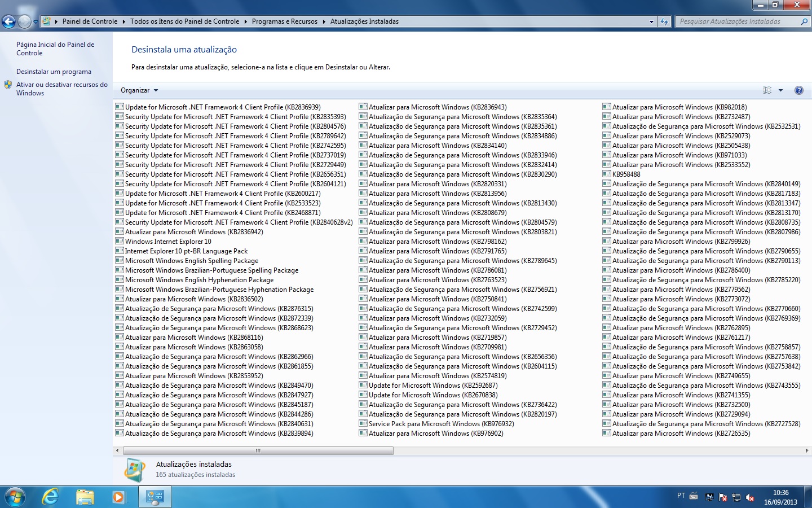
Task: Open the address bar history dropdown
Action: coord(651,21)
